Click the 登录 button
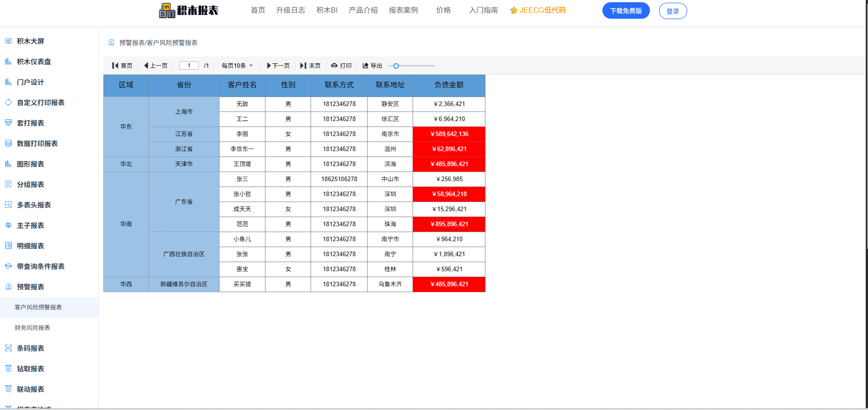Viewport: 868px width, 410px height. coord(673,11)
